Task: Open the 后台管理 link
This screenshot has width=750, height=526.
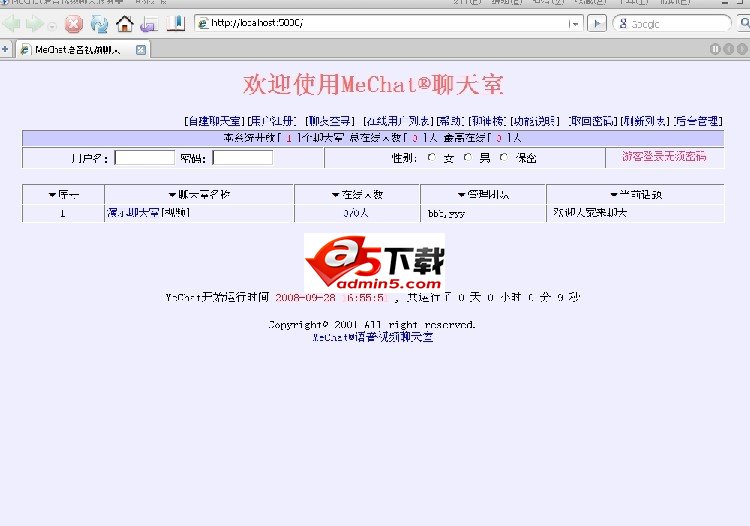Action: click(x=697, y=121)
